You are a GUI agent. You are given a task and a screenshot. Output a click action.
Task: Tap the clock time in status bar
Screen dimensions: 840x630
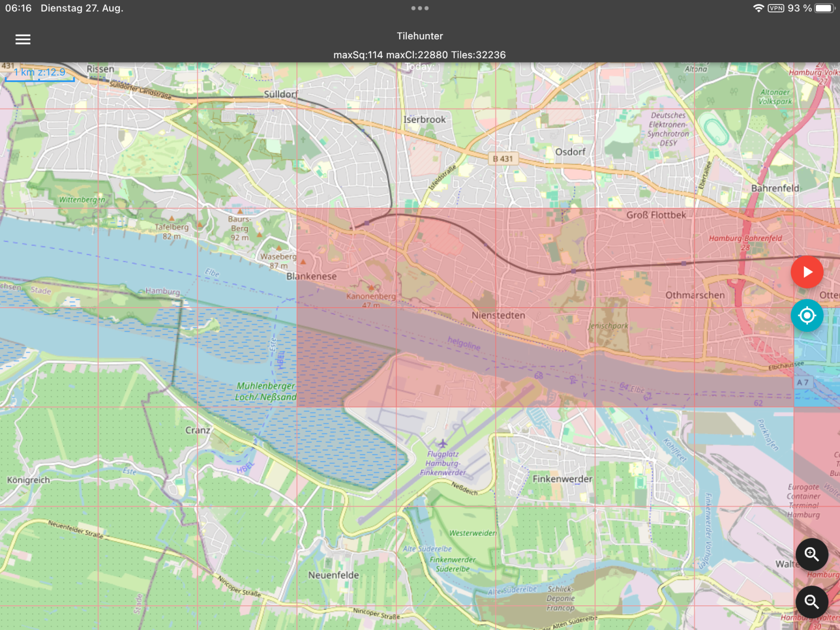(18, 8)
